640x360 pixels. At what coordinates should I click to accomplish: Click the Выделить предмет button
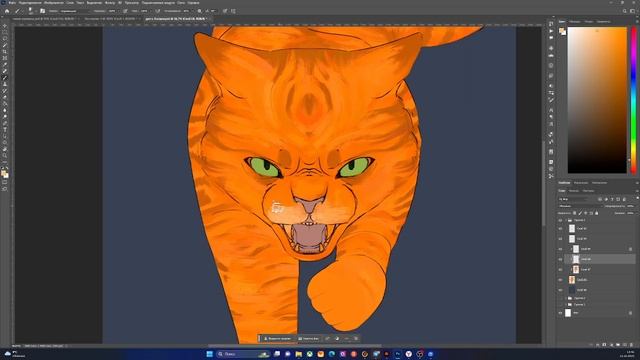278,338
